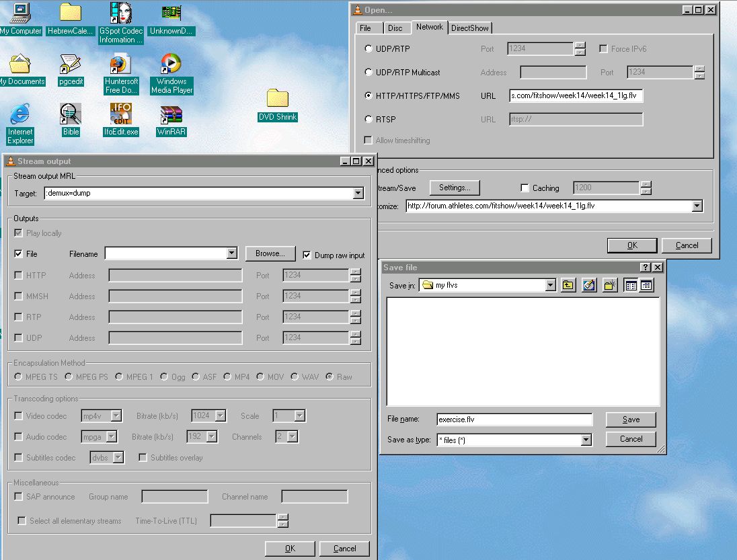The height and width of the screenshot is (560, 737).
Task: Click the VLC cone icon in Open window title
Action: point(358,10)
